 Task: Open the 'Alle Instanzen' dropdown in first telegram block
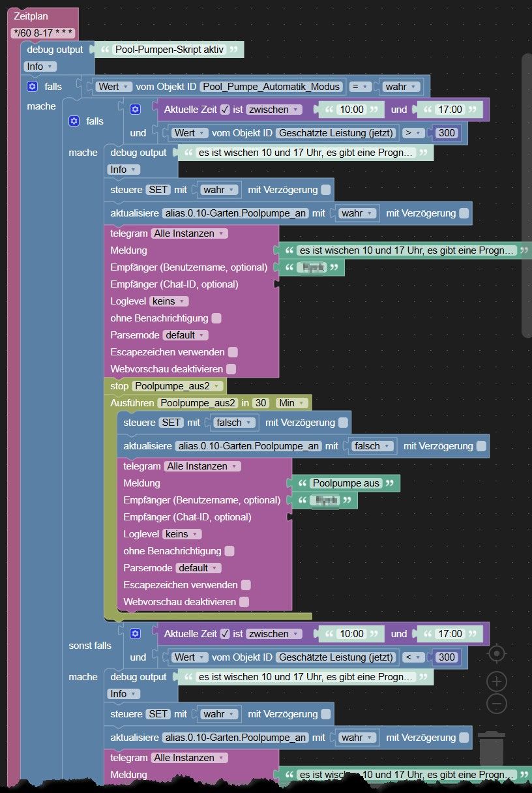[x=190, y=233]
